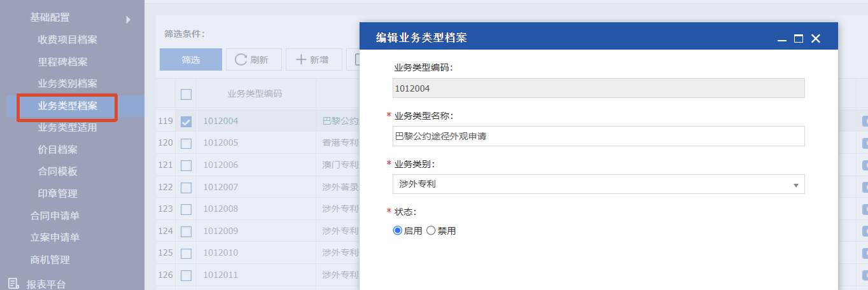The width and height of the screenshot is (868, 290).
Task: Open 业务类别档案 in sidebar
Action: click(67, 84)
